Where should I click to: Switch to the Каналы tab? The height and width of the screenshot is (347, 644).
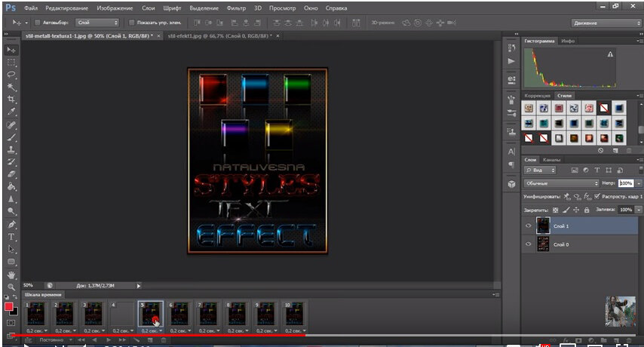point(551,160)
